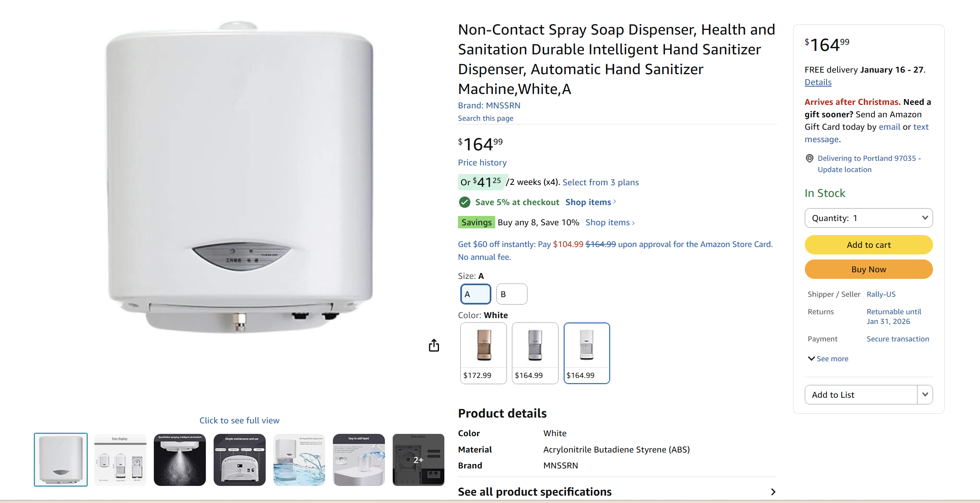Open the Add to List dropdown arrow
Viewport: 980px width, 503px height.
[926, 394]
